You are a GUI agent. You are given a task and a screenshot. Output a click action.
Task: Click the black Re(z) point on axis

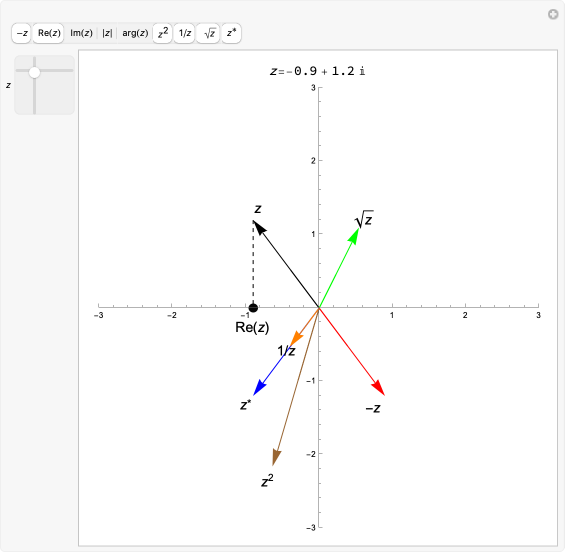click(x=253, y=308)
